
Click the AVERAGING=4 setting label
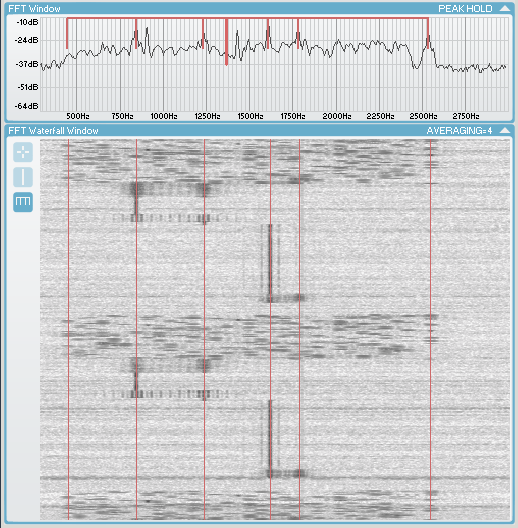pos(459,131)
